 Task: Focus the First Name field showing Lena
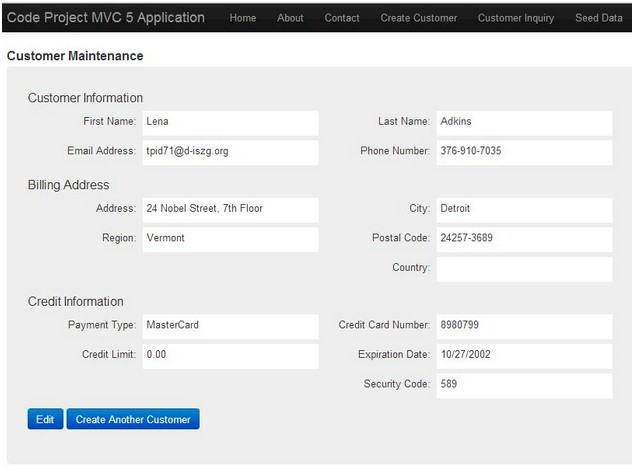coord(231,123)
